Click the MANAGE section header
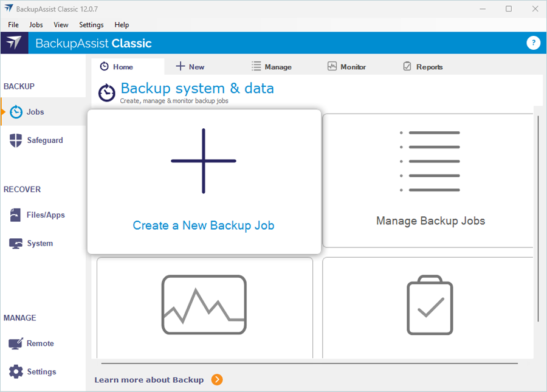Screen dimensions: 547x392 [x=19, y=318]
